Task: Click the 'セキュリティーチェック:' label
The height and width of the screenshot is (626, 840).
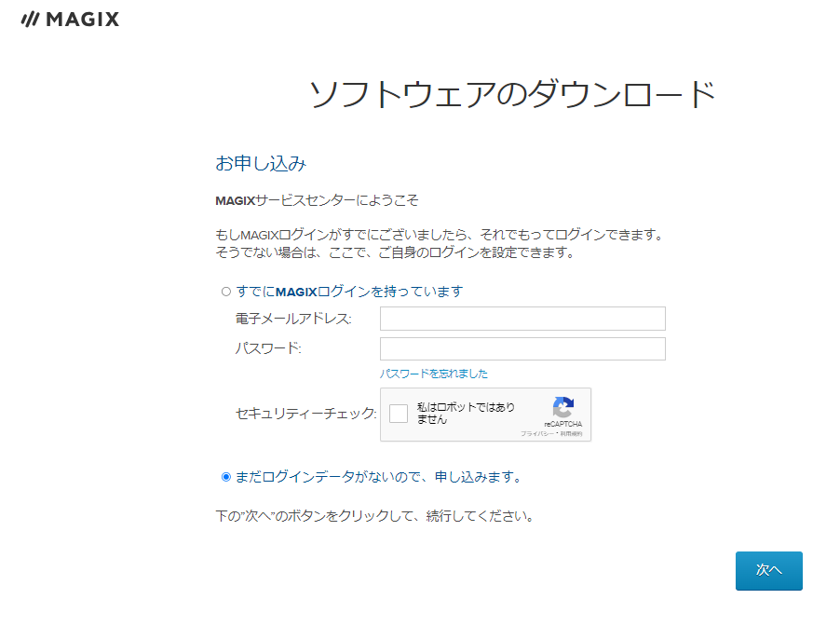Action: (x=305, y=414)
